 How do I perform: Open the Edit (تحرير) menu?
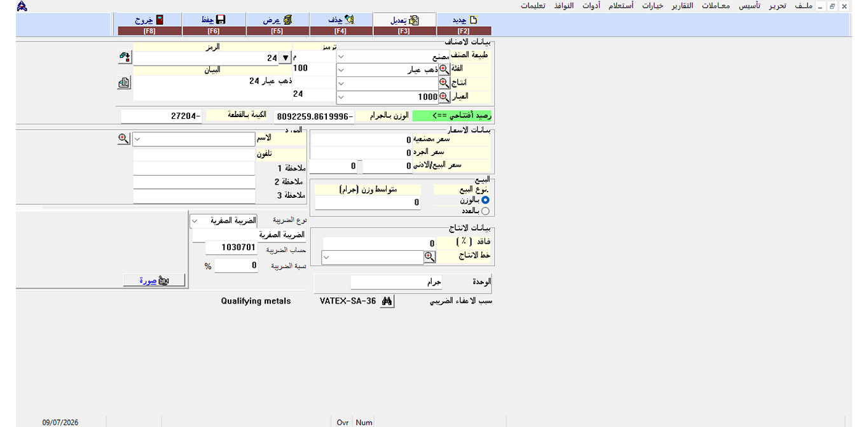[777, 6]
